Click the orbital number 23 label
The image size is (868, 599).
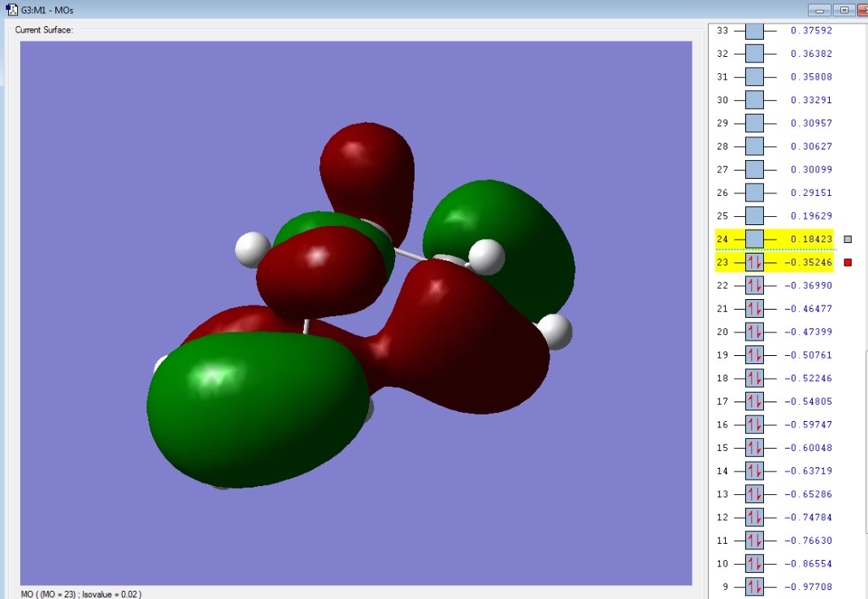click(723, 263)
